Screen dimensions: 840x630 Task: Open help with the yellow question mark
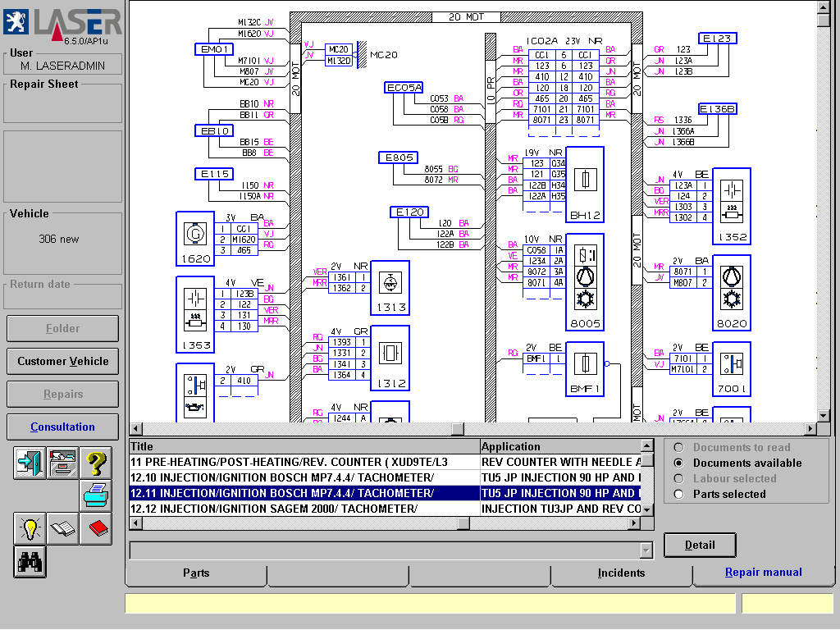click(x=96, y=463)
